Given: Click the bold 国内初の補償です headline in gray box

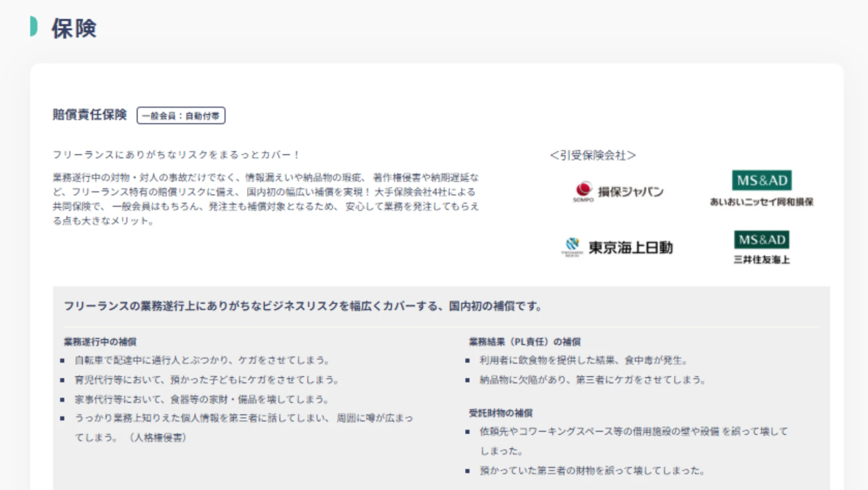Looking at the screenshot, I should pyautogui.click(x=303, y=306).
